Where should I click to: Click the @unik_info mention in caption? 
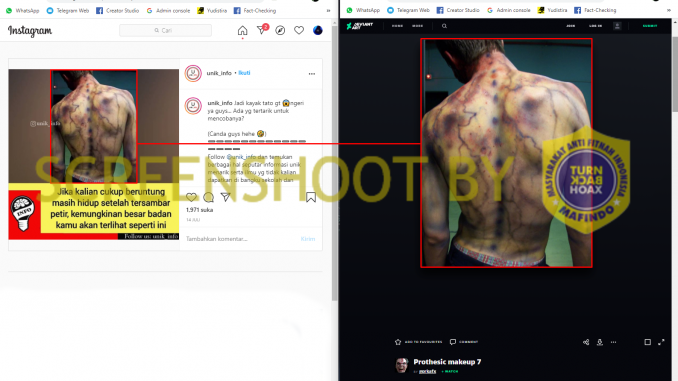pyautogui.click(x=241, y=157)
